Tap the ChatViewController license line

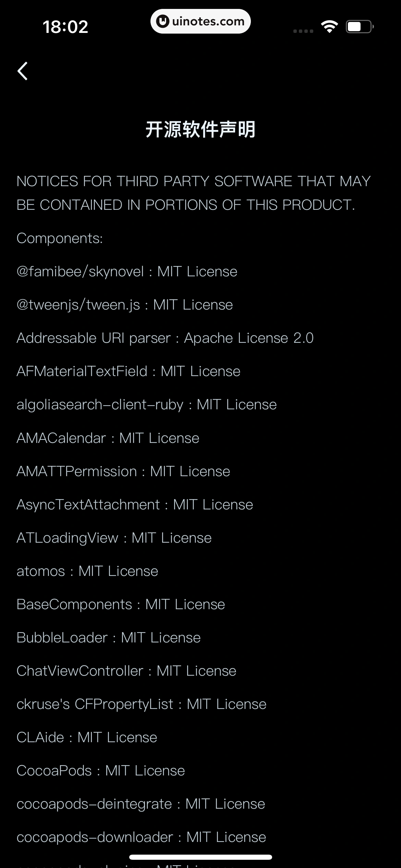126,671
